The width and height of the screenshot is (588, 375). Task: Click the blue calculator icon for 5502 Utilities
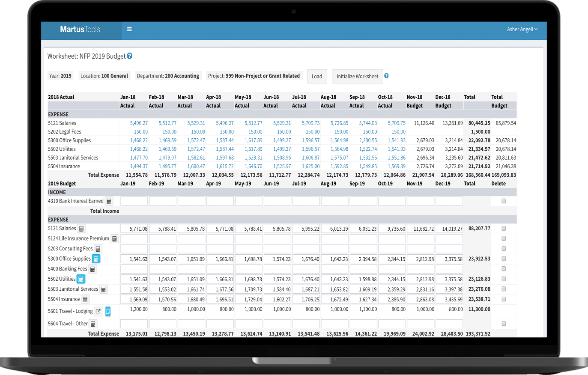(x=81, y=279)
